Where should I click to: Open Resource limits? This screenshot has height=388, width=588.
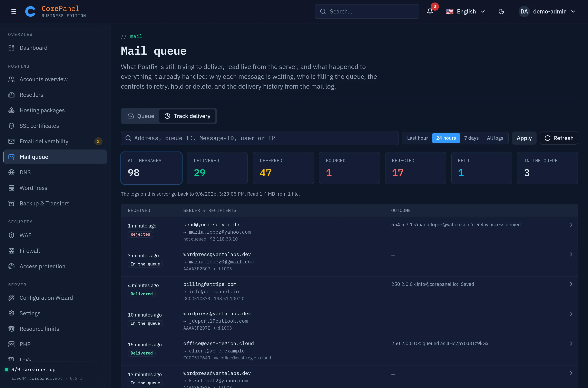coord(55,329)
